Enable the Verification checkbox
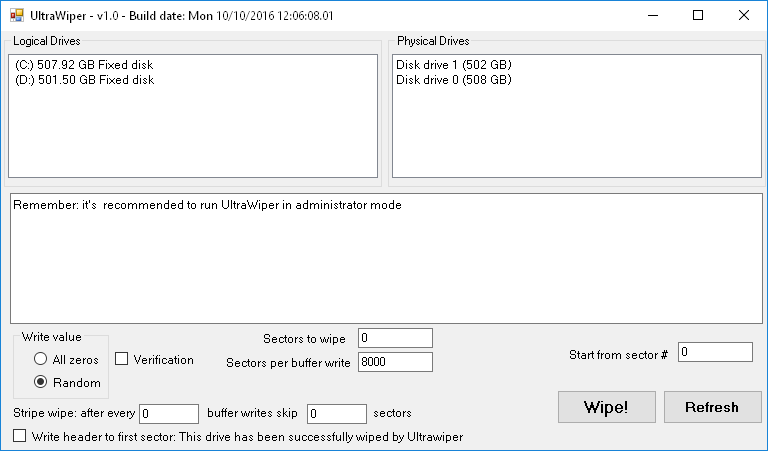 (122, 359)
